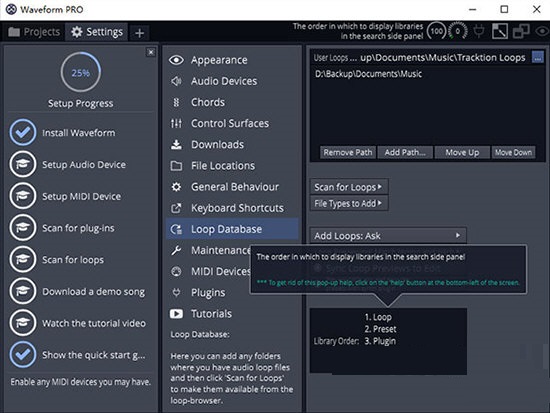This screenshot has height=413, width=550.
Task: Click the General Behaviour gear icon
Action: pyautogui.click(x=176, y=187)
